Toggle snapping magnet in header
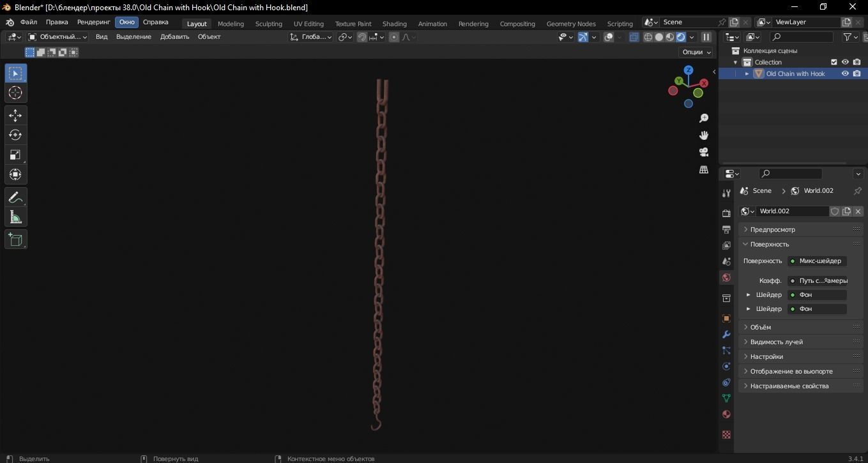Viewport: 868px width, 463px height. 362,37
